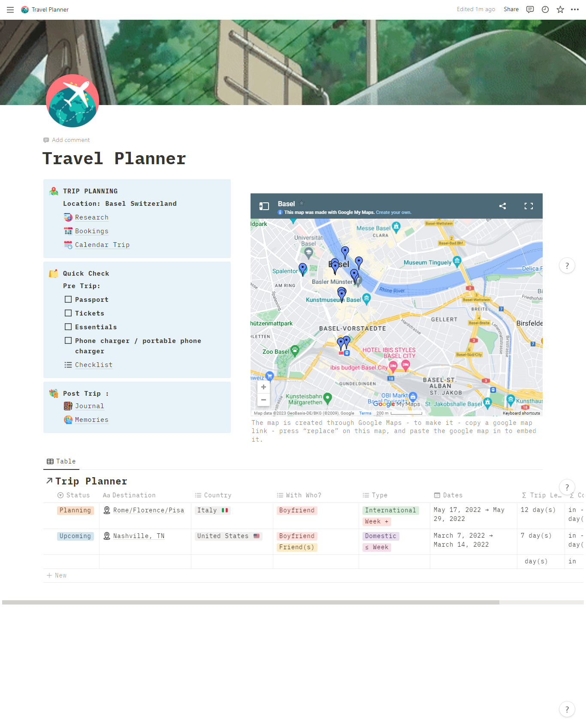The width and height of the screenshot is (586, 728).
Task: Click the Planning status tag
Action: point(75,510)
